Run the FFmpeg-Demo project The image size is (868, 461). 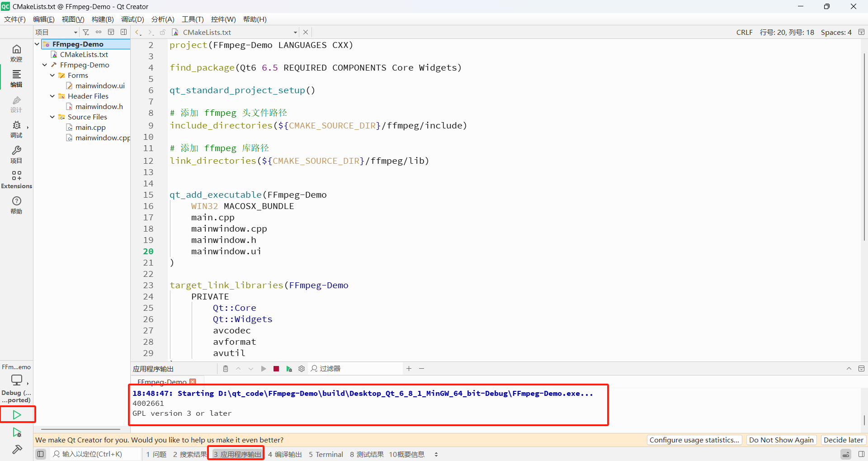point(17,414)
